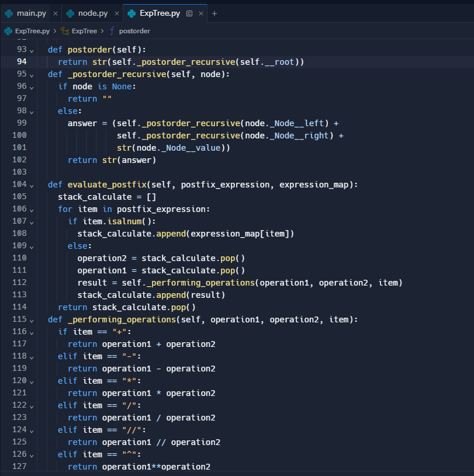Collapse the _performing_operations fold at line 115
This screenshot has width=474, height=476.
click(x=30, y=319)
